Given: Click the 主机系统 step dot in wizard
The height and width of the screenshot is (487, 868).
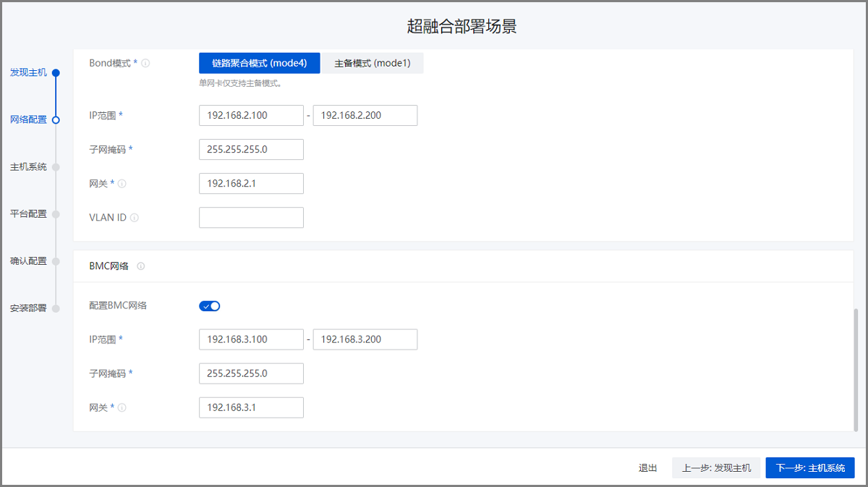Looking at the screenshot, I should [x=56, y=167].
